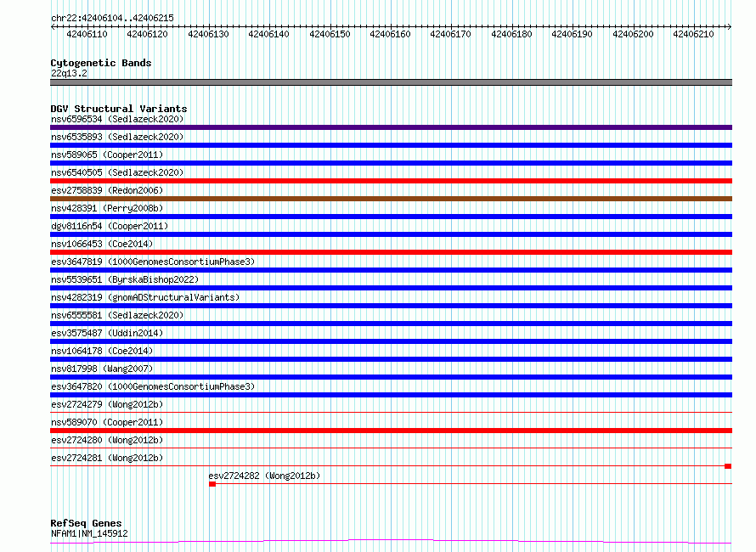
Task: Open the nsv1066453 (Coe2014) label
Action: [x=102, y=244]
